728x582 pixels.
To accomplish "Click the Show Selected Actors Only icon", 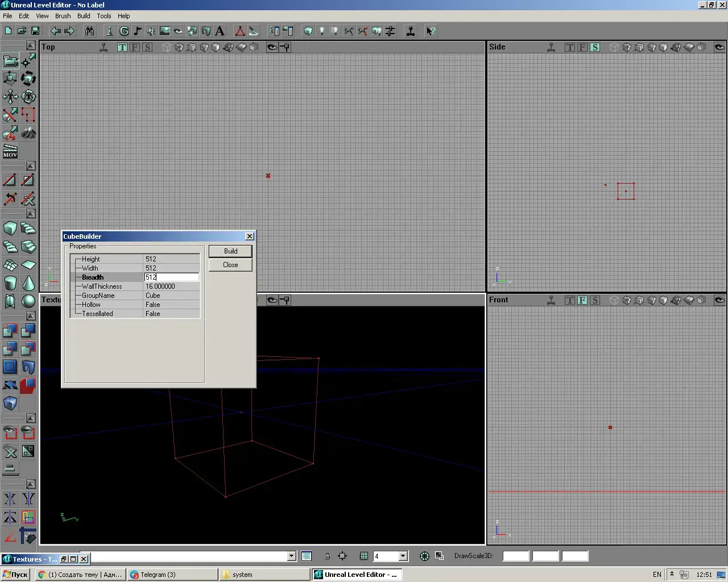I will click(x=10, y=433).
